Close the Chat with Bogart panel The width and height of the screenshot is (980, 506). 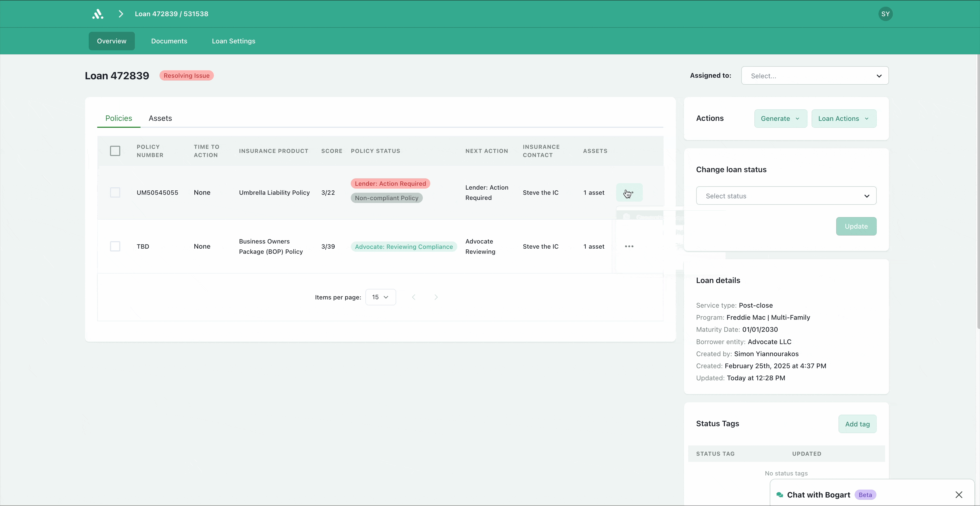(x=959, y=494)
